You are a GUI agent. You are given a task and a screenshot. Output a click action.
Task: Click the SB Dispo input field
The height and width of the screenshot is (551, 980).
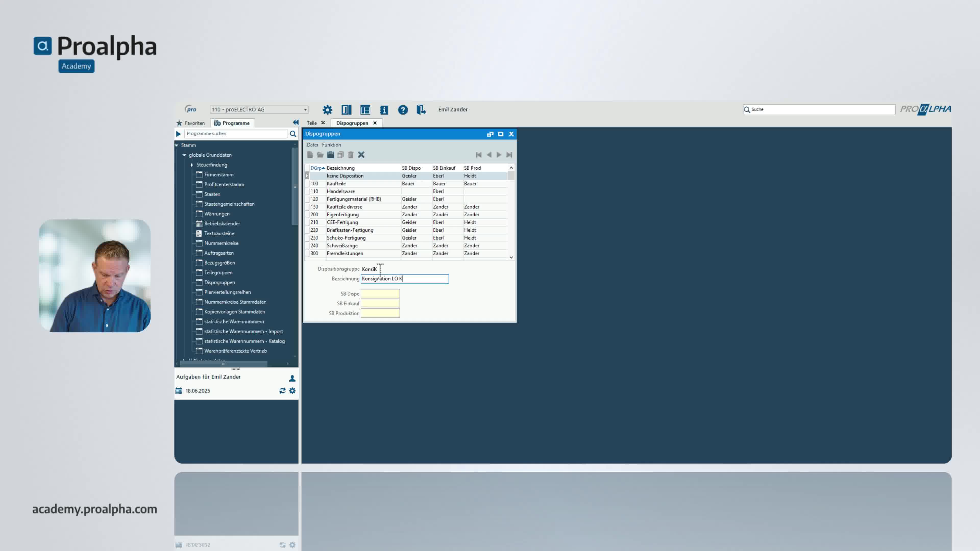[380, 294]
